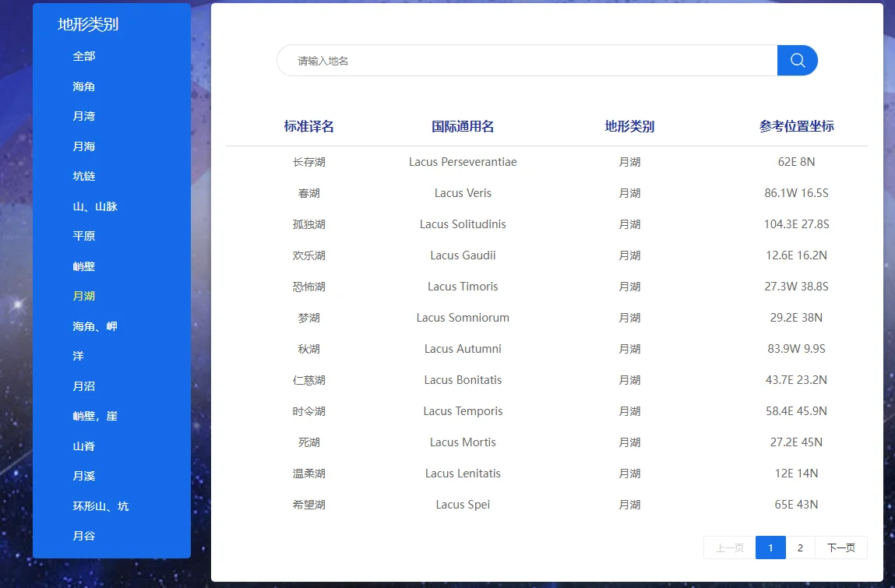This screenshot has height=588, width=895.
Task: Click the Lacus Somniorum table entry
Action: point(463,318)
